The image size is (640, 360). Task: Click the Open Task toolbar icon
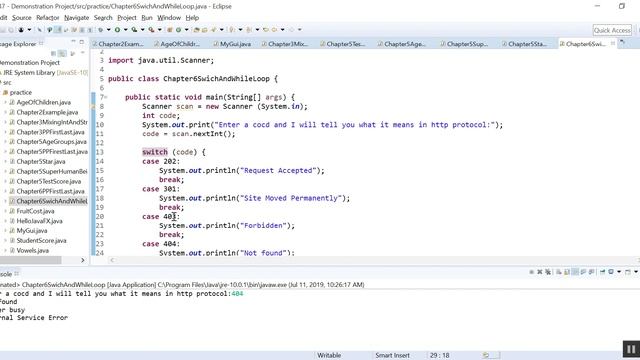(x=205, y=30)
